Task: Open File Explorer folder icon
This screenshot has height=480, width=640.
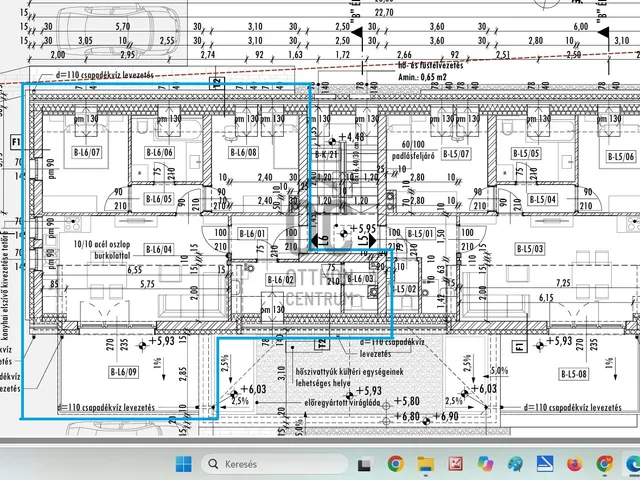Action: pos(425,464)
